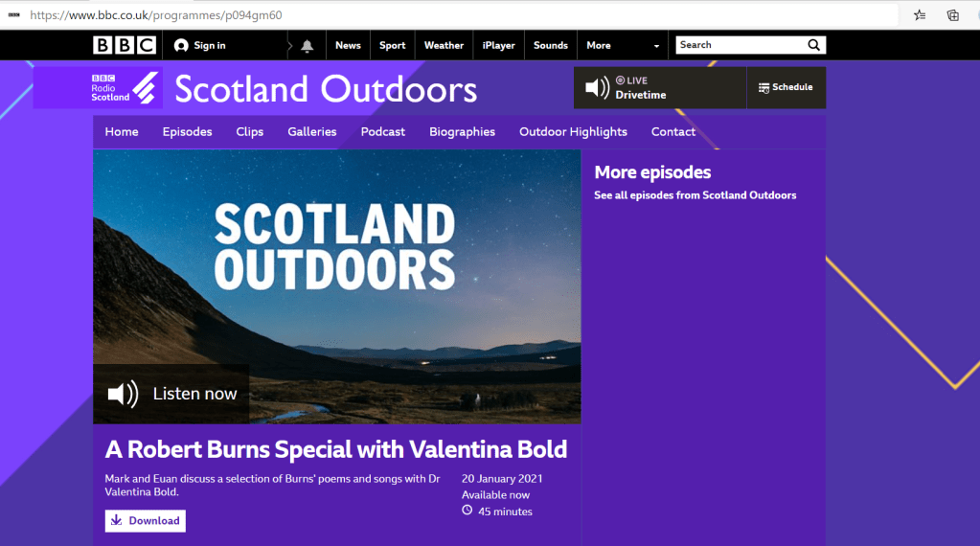The image size is (980, 546).
Task: Open browser collections icon in toolbar
Action: pos(952,15)
